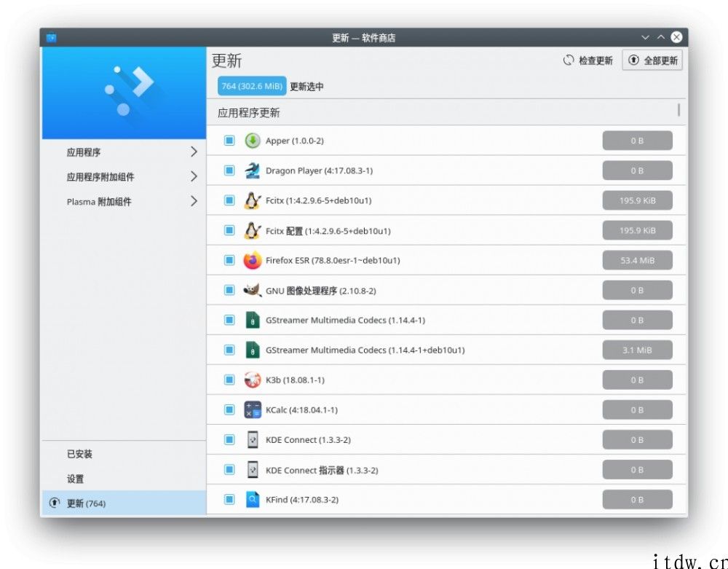This screenshot has height=569, width=728.
Task: Click the 0 B button for K3b
Action: tap(637, 380)
